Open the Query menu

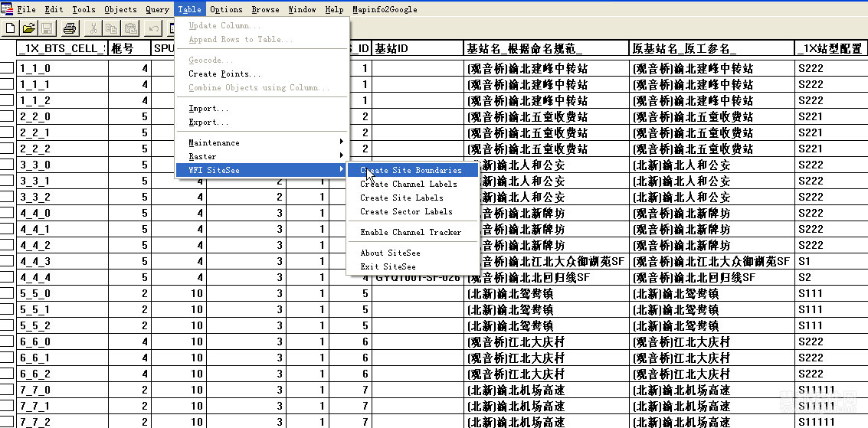pos(157,9)
